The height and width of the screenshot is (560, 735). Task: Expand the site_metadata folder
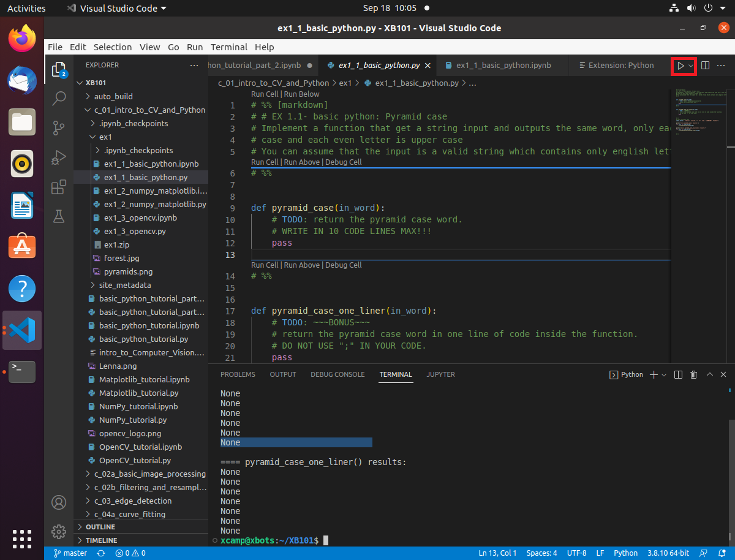pyautogui.click(x=141, y=285)
